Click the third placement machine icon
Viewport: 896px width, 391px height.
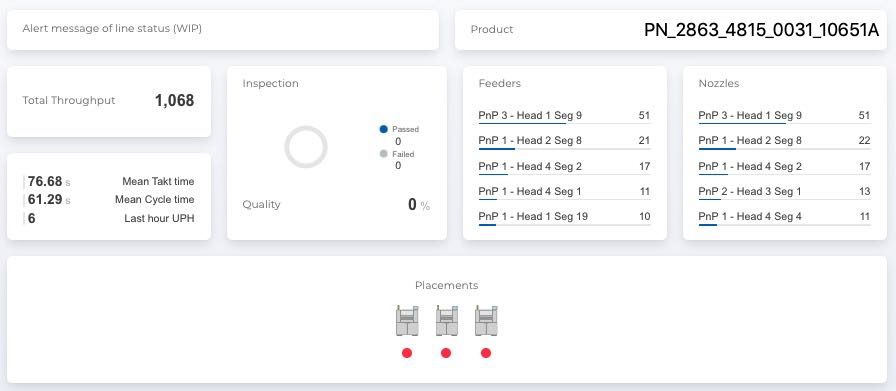(x=486, y=321)
